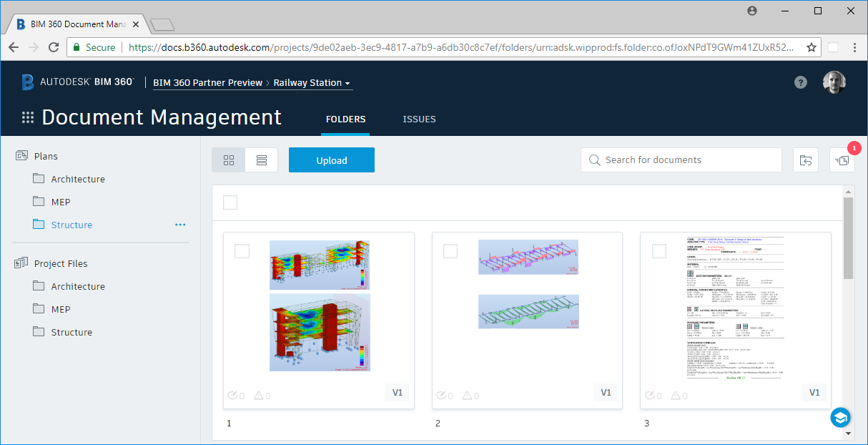Image resolution: width=868 pixels, height=445 pixels.
Task: Open the module switcher grid icon
Action: click(x=28, y=118)
